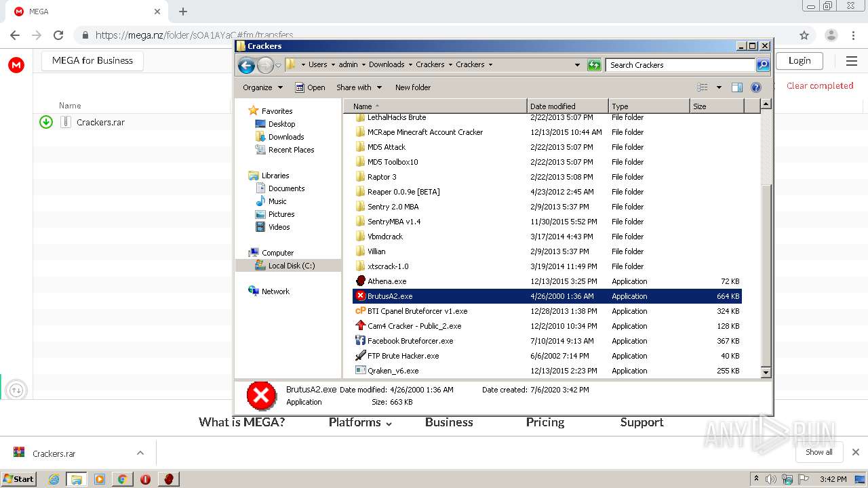Click the Windows Start button
The image size is (868, 488).
click(19, 479)
